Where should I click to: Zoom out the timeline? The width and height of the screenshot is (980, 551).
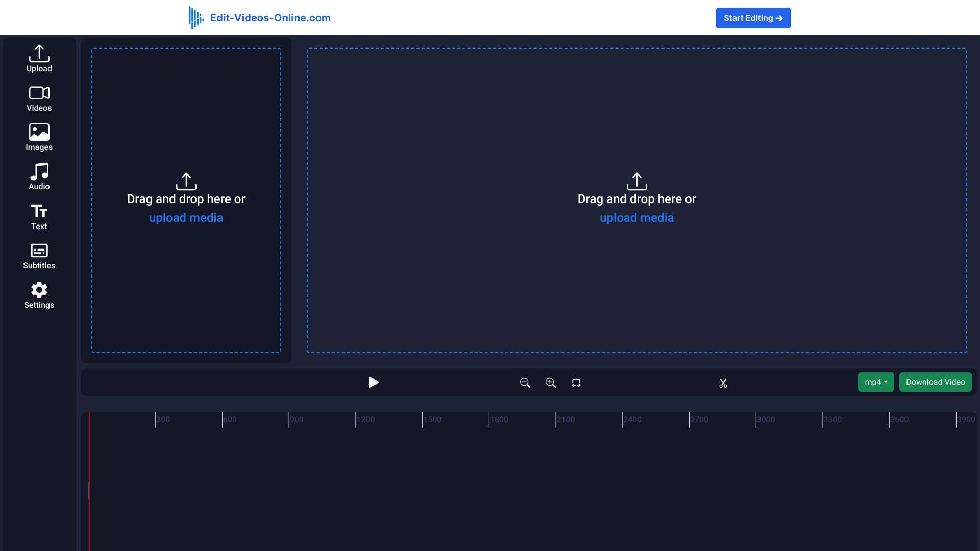(525, 383)
